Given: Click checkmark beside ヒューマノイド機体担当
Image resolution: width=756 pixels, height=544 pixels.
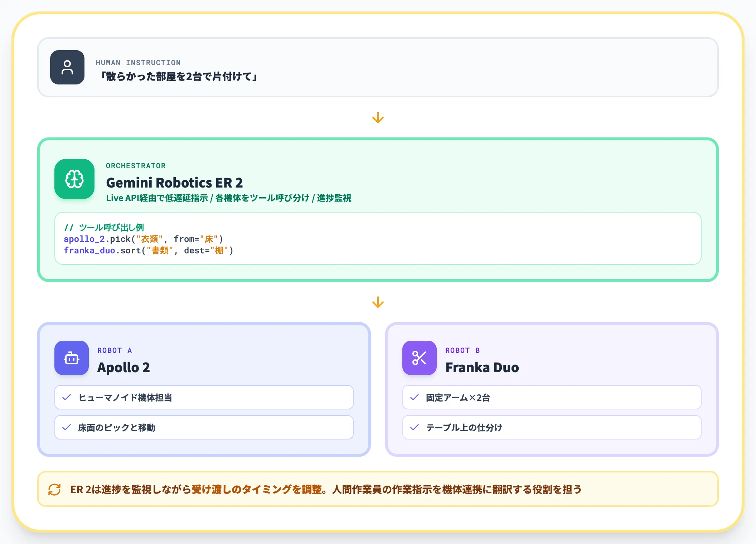Looking at the screenshot, I should (x=67, y=397).
